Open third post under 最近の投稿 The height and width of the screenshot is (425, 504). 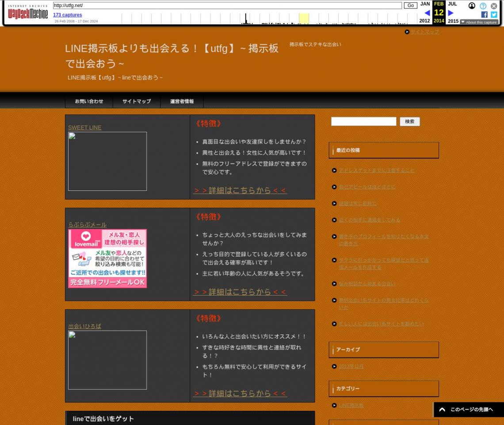click(x=357, y=203)
